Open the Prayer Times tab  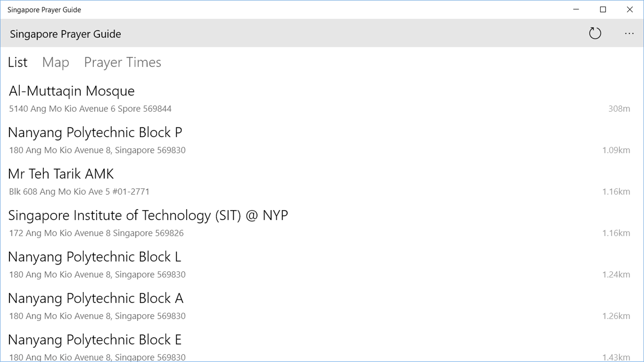coord(123,63)
